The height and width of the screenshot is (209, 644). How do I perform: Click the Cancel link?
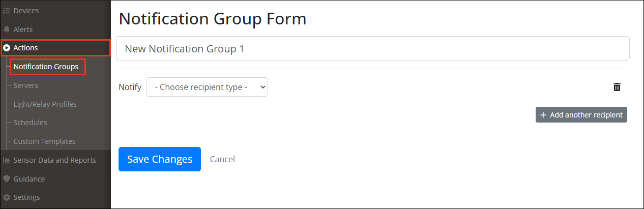(x=222, y=159)
